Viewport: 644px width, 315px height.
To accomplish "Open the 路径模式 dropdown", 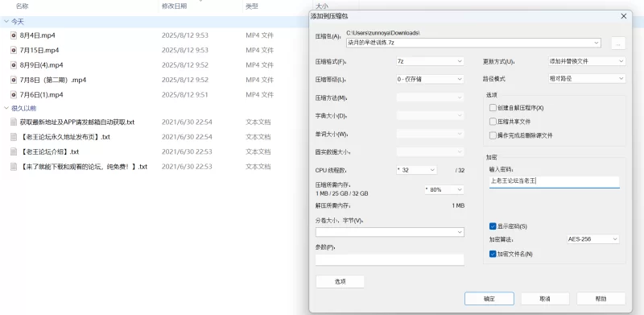I will [587, 78].
